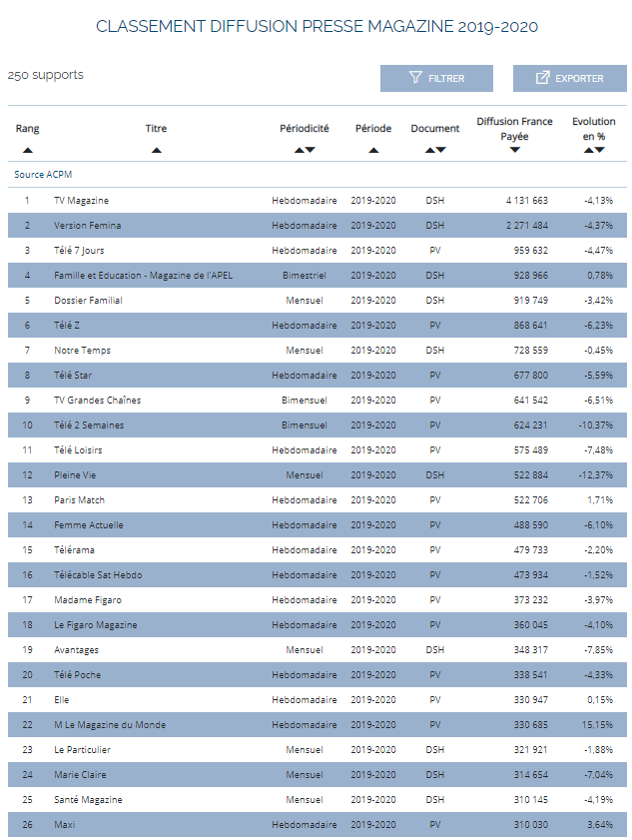The image size is (632, 840).
Task: Select the Pleine Vie title
Action: (x=75, y=475)
